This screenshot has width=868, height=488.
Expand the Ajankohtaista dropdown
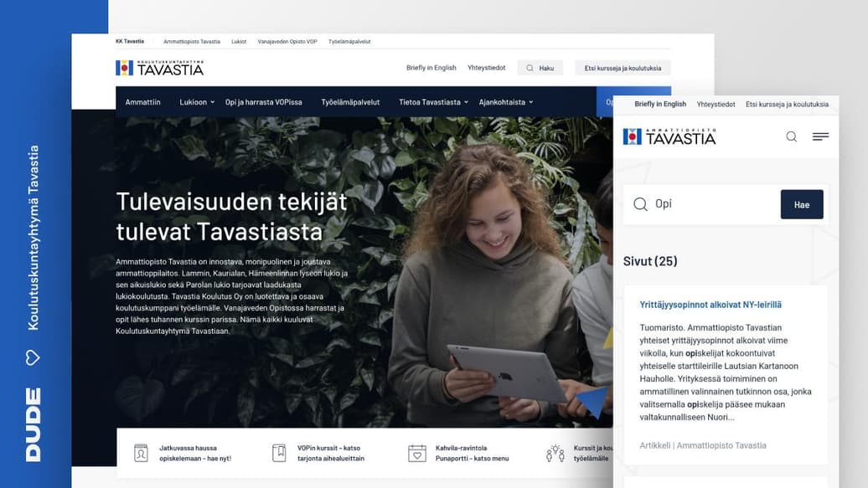point(506,102)
